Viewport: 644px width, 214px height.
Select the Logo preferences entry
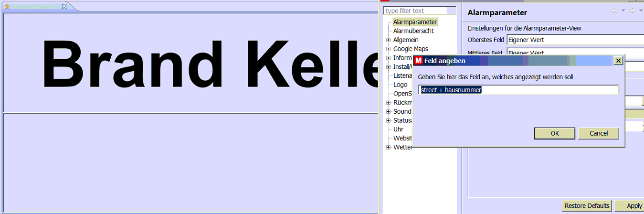400,85
